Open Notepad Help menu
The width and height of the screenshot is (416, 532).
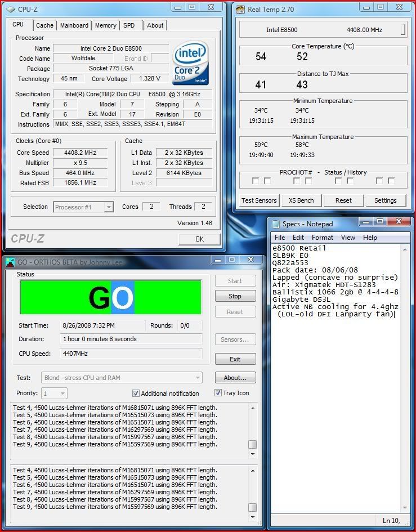pyautogui.click(x=370, y=238)
